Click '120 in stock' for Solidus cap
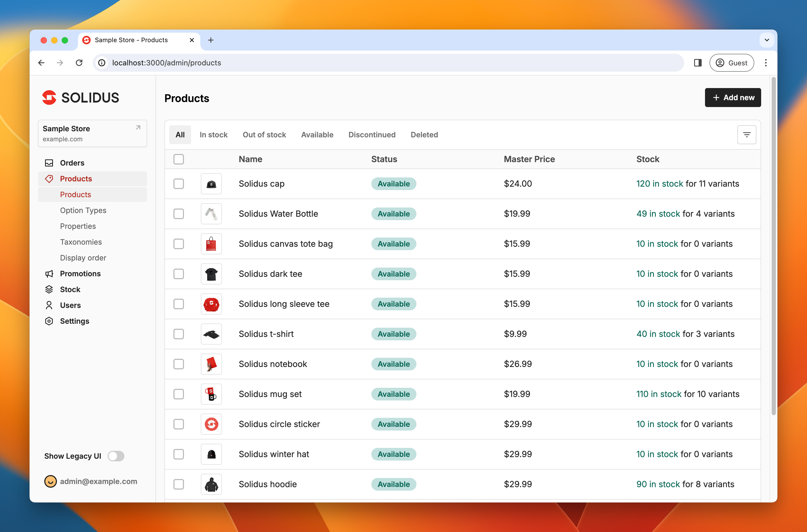The height and width of the screenshot is (532, 807). (x=659, y=183)
